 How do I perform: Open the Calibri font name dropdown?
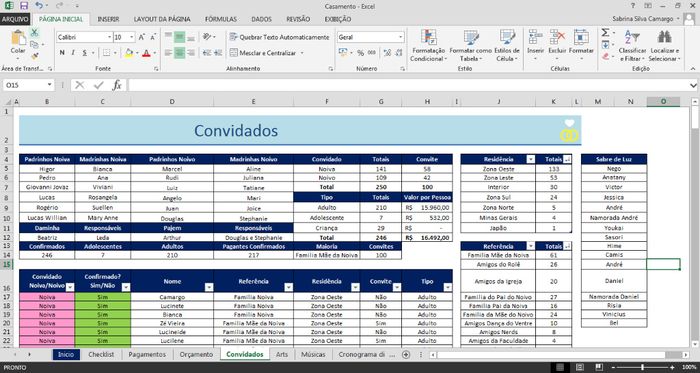109,37
